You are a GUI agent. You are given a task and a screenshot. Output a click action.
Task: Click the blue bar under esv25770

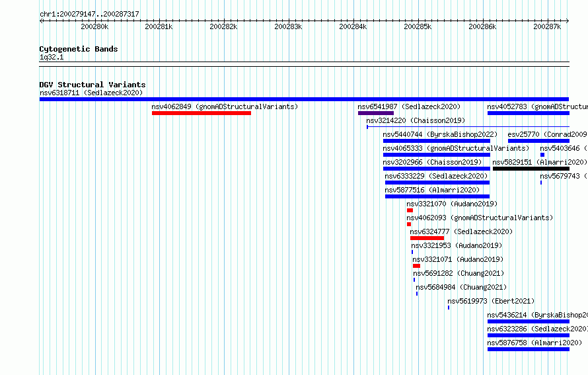pos(538,141)
